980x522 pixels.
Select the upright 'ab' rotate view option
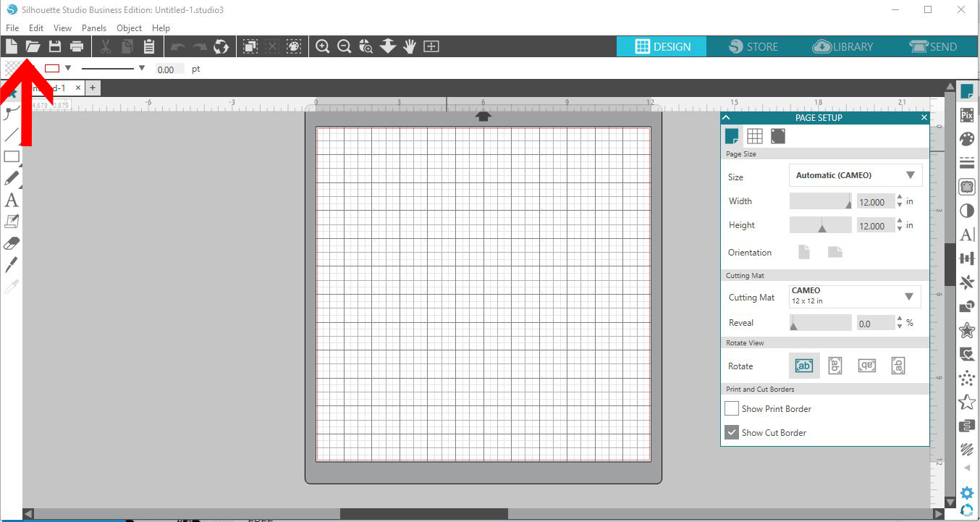[x=804, y=366]
